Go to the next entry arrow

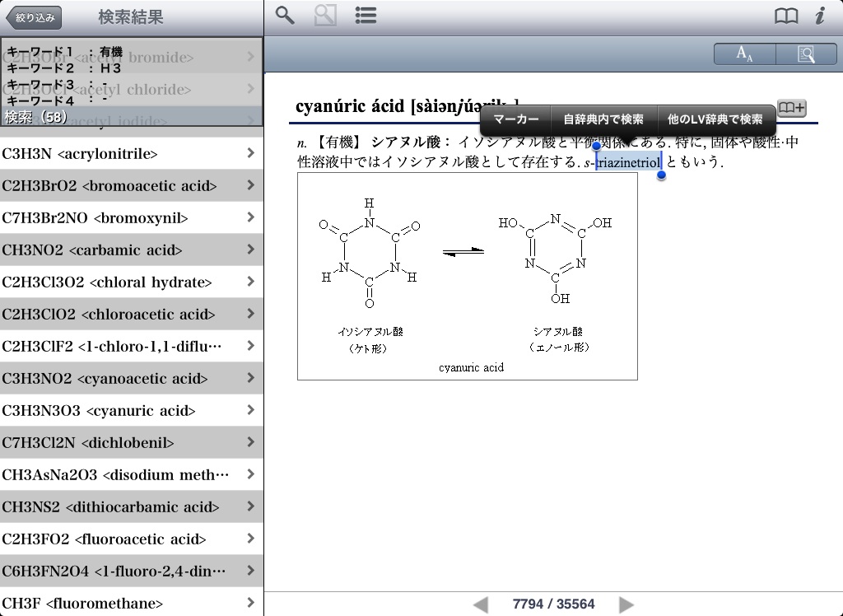point(626,604)
